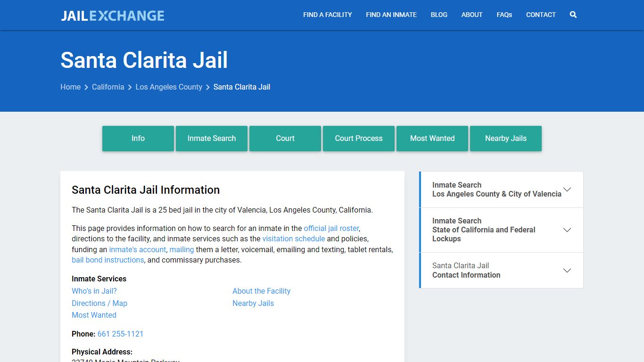The image size is (644, 362).
Task: Click the search magnifier icon in header
Action: [x=573, y=15]
